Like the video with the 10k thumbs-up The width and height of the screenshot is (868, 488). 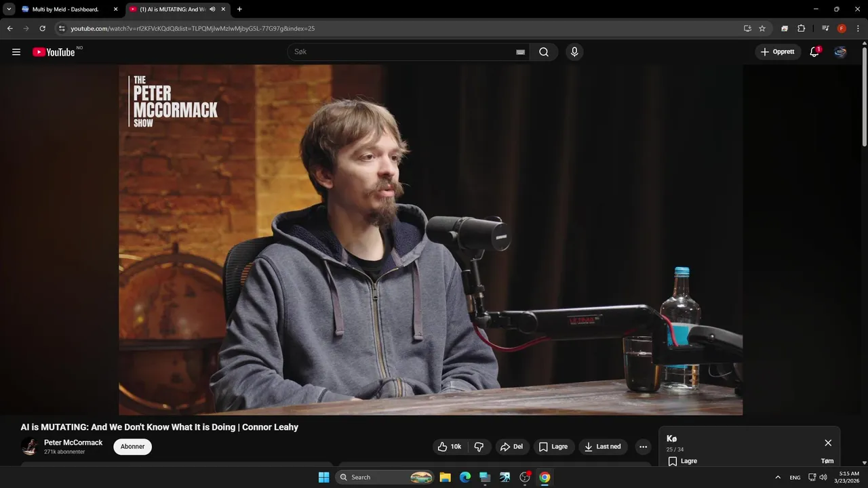click(x=450, y=447)
